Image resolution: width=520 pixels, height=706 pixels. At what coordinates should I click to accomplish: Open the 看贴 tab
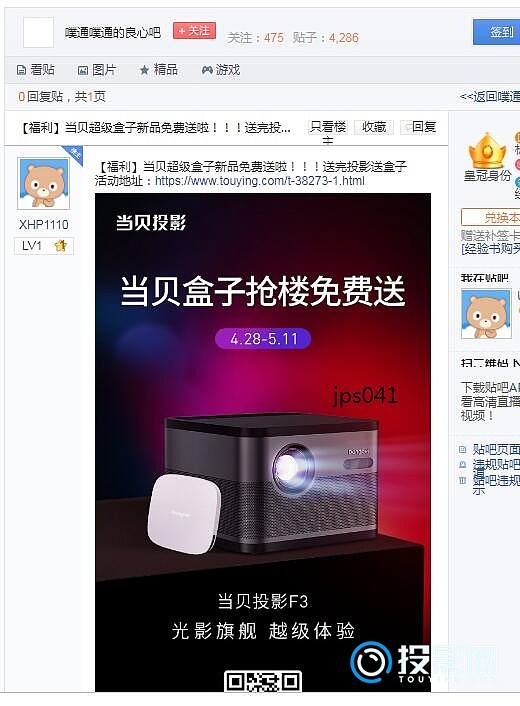(36, 70)
